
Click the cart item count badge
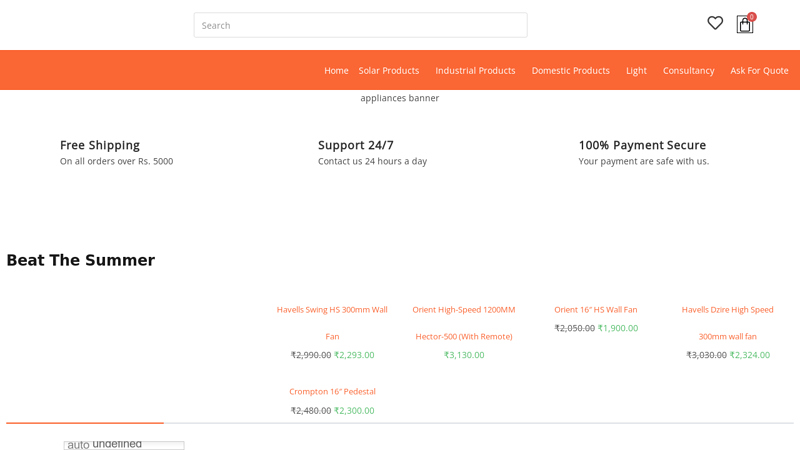tap(752, 17)
